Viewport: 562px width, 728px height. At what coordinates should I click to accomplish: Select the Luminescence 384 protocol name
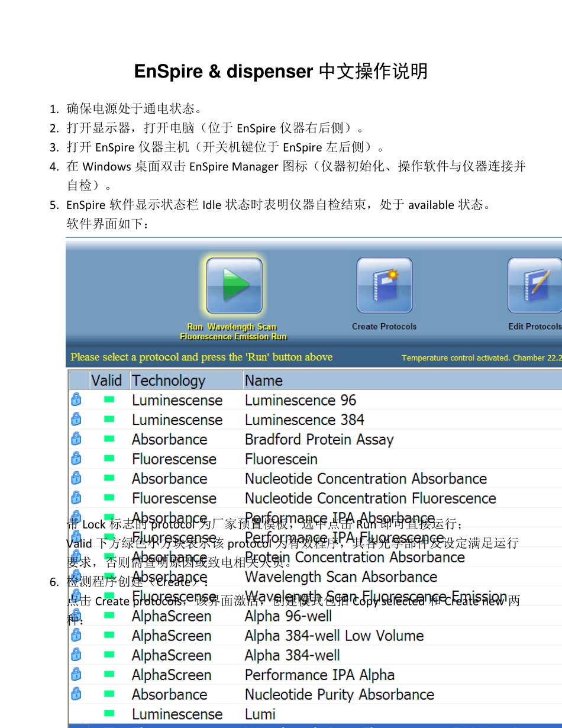point(305,420)
